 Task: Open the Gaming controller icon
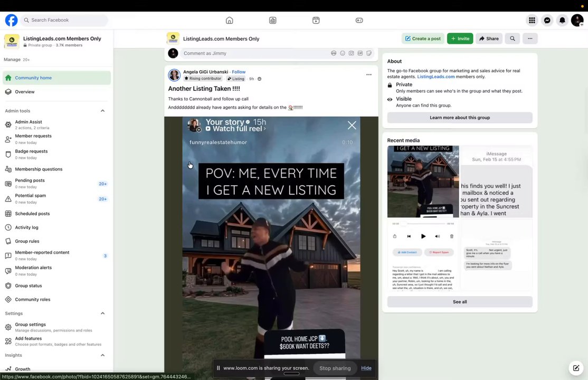click(359, 20)
